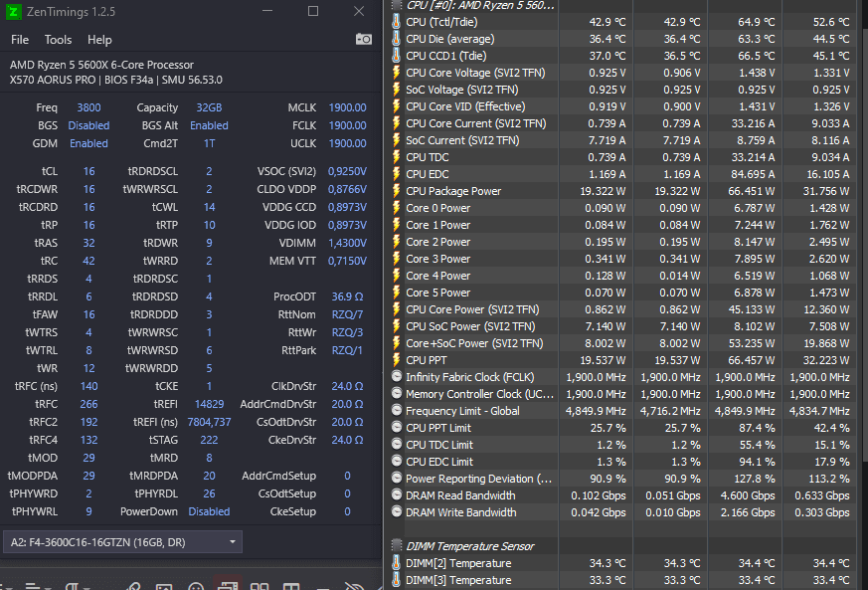Click thermometer icon beside CPU CCD1 (Tdie)

click(397, 56)
